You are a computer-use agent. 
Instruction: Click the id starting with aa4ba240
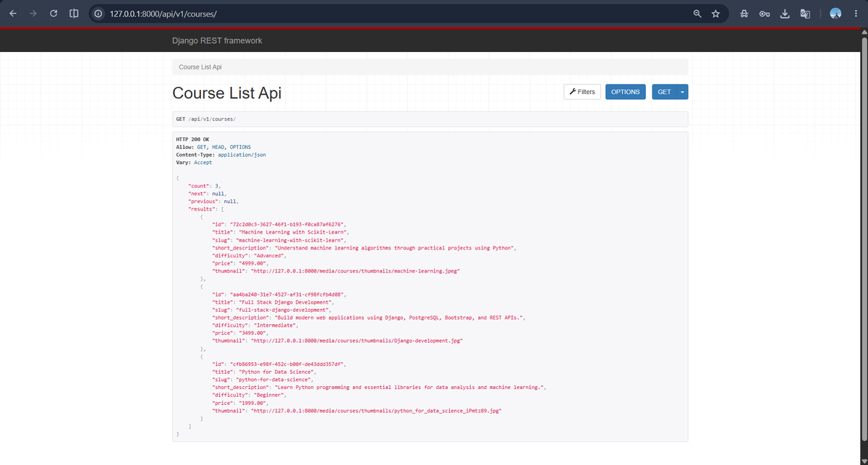point(288,295)
